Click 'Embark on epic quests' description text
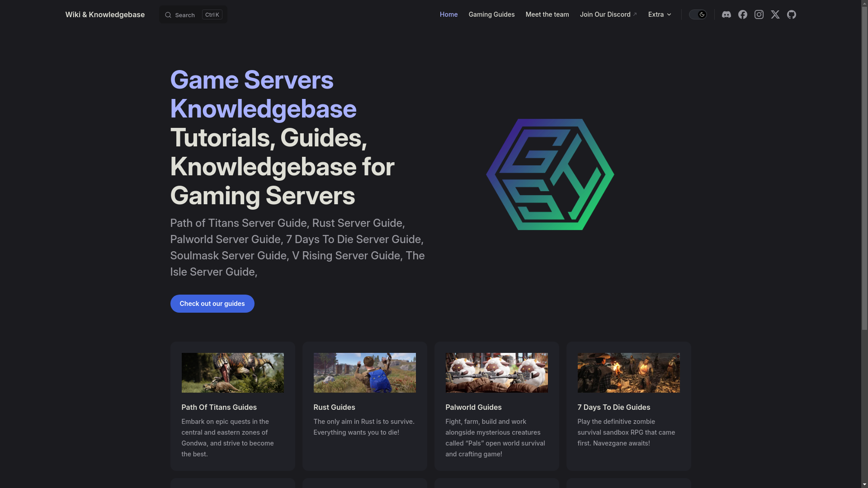The width and height of the screenshot is (868, 488). [227, 438]
